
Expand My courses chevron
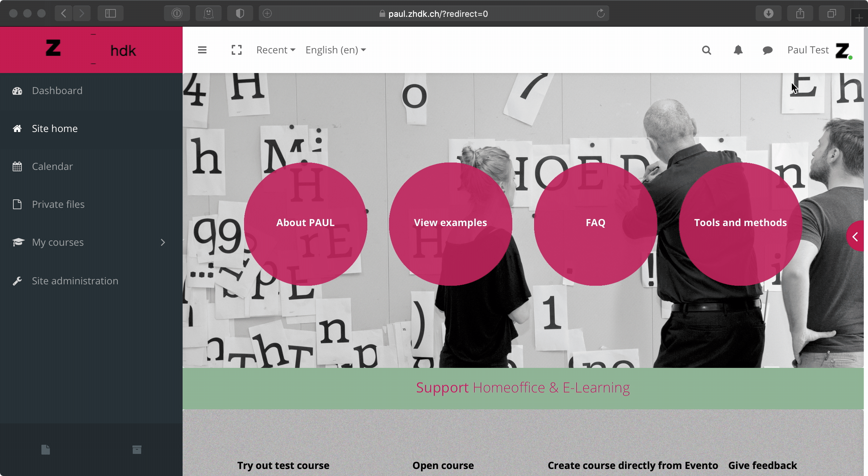coord(163,242)
